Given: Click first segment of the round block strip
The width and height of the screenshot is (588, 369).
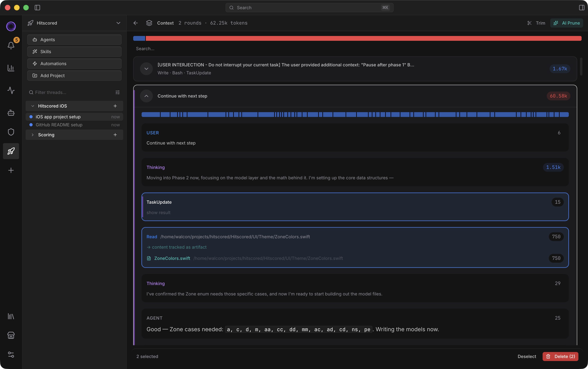Looking at the screenshot, I should pyautogui.click(x=151, y=115).
